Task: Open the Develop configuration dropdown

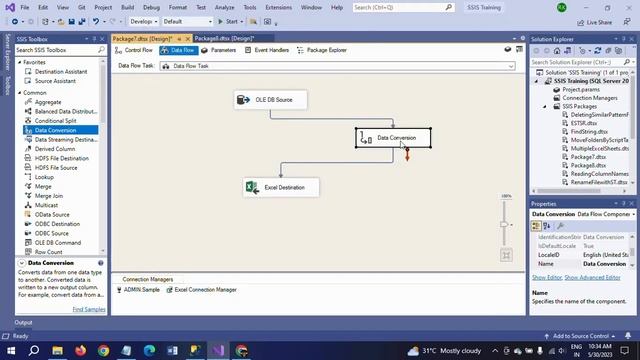Action: coord(143,22)
